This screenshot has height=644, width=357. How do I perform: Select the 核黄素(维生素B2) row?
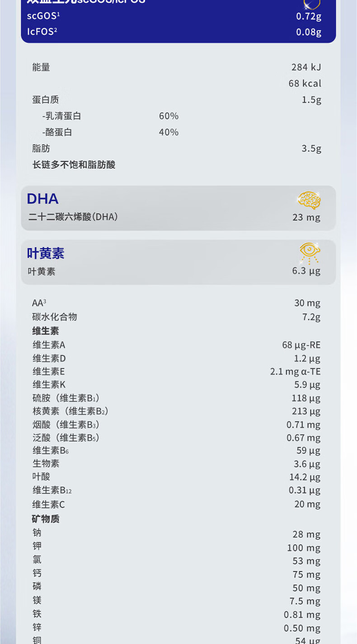click(x=176, y=411)
